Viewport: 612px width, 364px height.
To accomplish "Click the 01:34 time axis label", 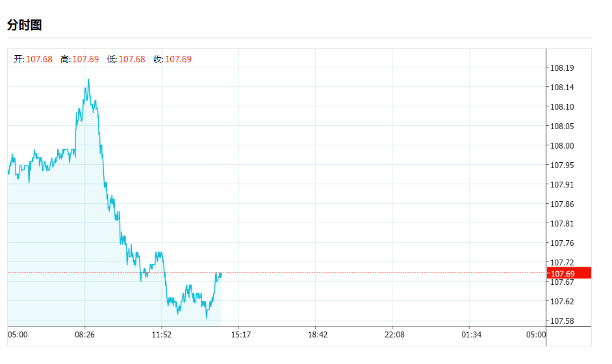I will coord(472,335).
